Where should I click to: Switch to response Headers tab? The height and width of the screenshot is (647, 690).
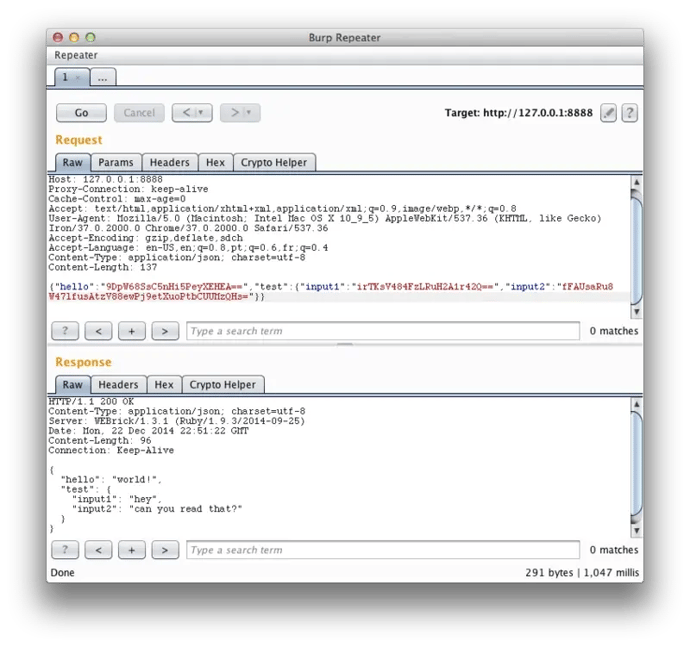(118, 385)
